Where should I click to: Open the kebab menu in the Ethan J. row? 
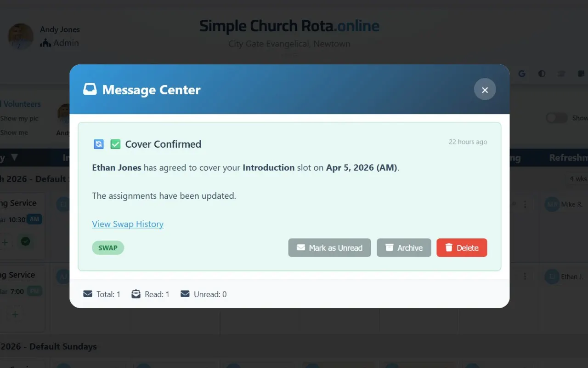coord(525,276)
